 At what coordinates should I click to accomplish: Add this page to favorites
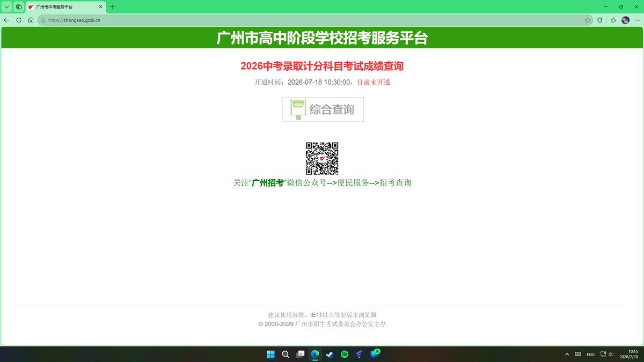point(588,20)
